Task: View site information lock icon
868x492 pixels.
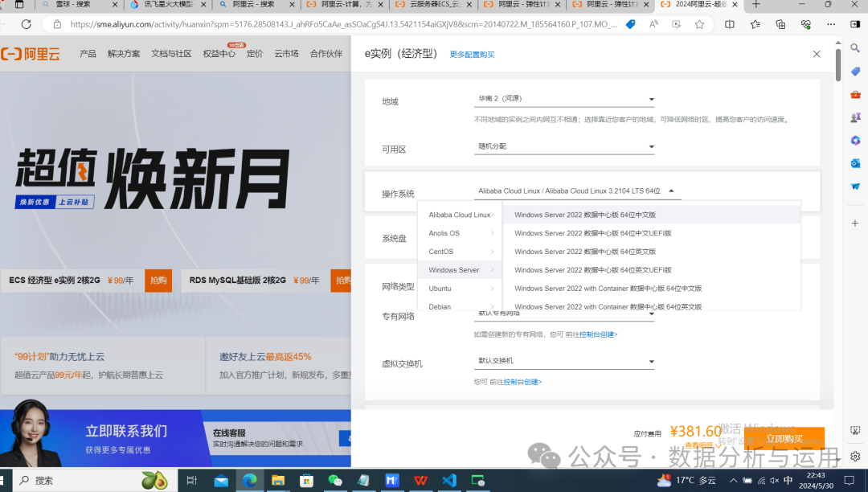Action: click(57, 24)
